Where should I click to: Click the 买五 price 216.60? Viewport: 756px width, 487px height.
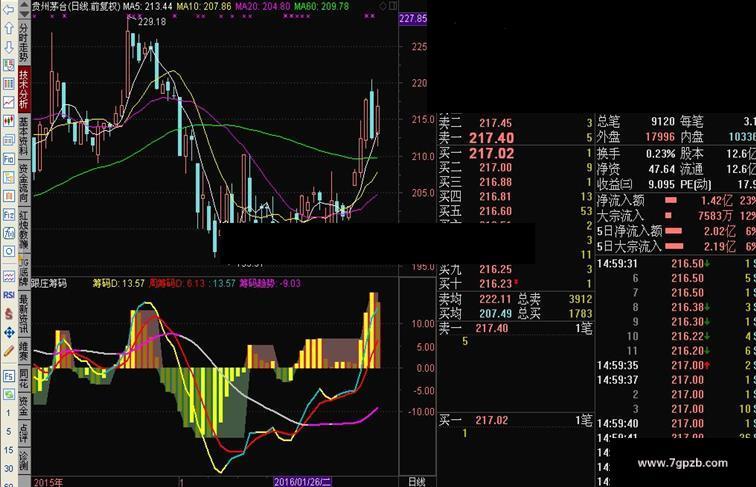[x=495, y=211]
